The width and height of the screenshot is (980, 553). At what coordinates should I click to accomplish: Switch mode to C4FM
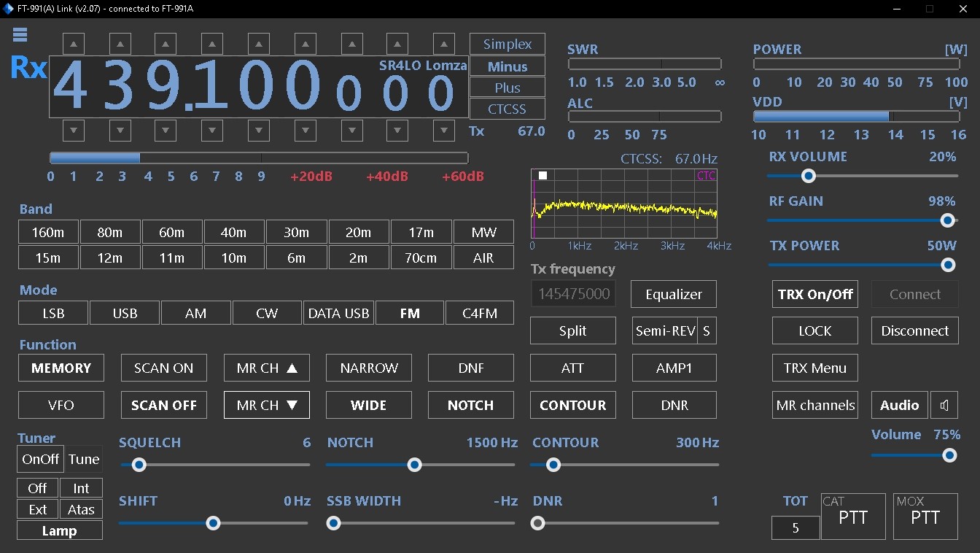tap(480, 313)
